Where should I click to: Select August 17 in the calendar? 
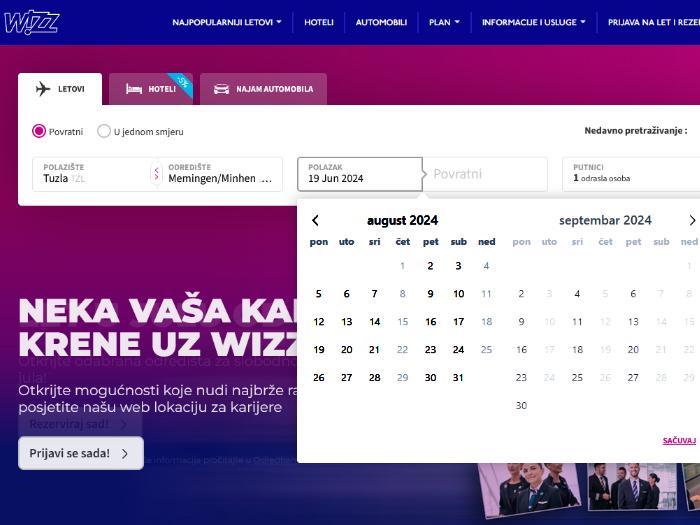click(458, 322)
